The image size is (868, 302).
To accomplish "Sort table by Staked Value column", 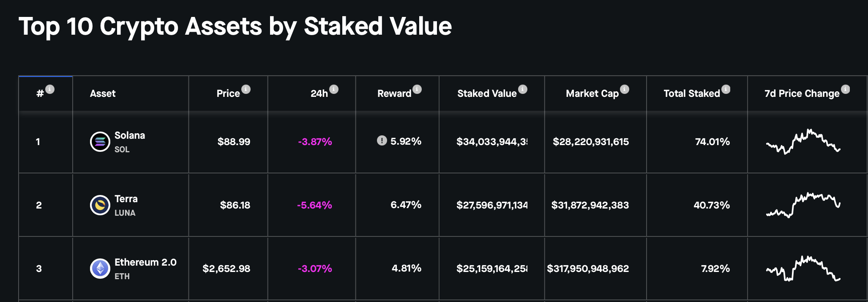I will click(x=487, y=93).
